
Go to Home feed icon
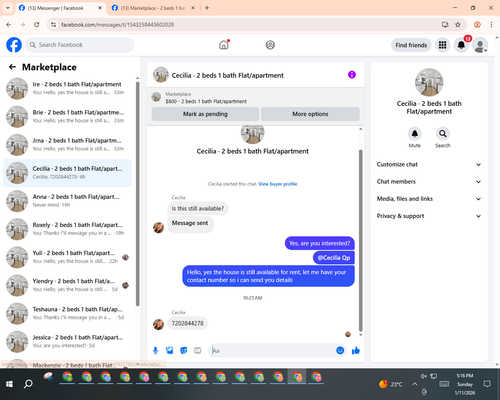click(224, 45)
